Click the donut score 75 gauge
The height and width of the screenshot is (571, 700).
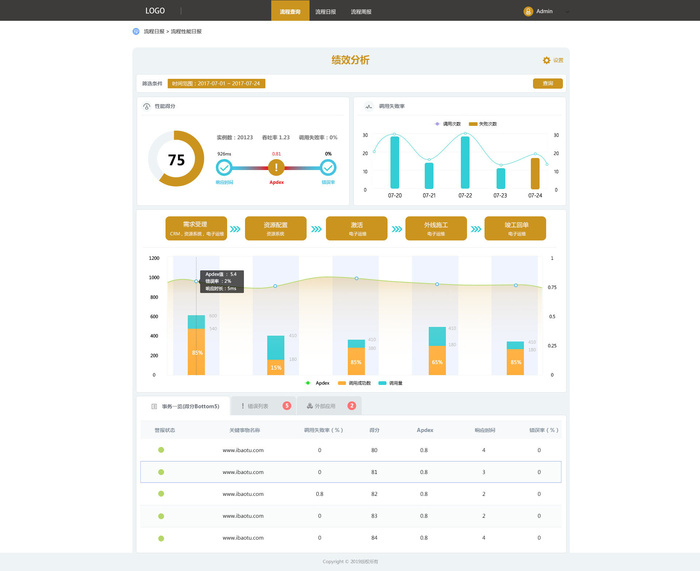coord(176,158)
